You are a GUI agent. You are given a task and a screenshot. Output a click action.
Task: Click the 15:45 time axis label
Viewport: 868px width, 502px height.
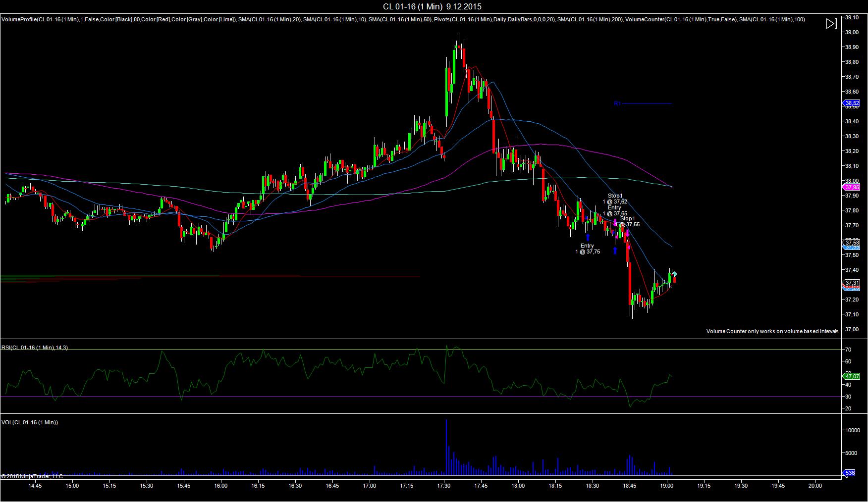pyautogui.click(x=184, y=486)
